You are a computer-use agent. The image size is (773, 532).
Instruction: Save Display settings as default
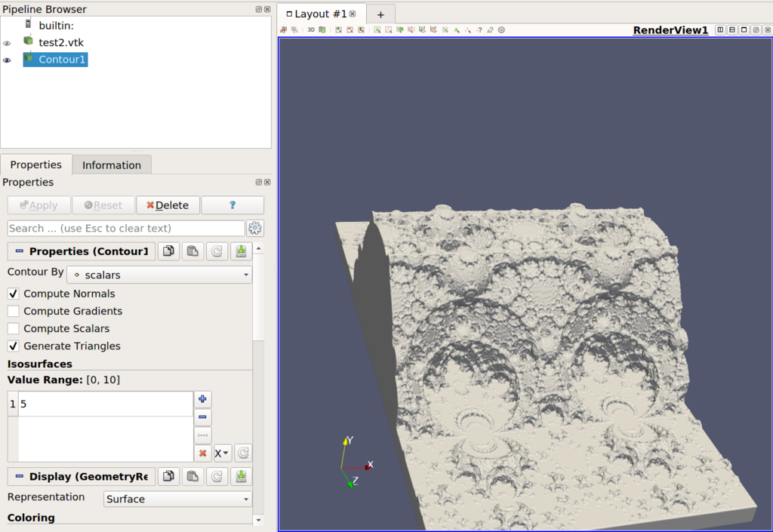coord(241,476)
